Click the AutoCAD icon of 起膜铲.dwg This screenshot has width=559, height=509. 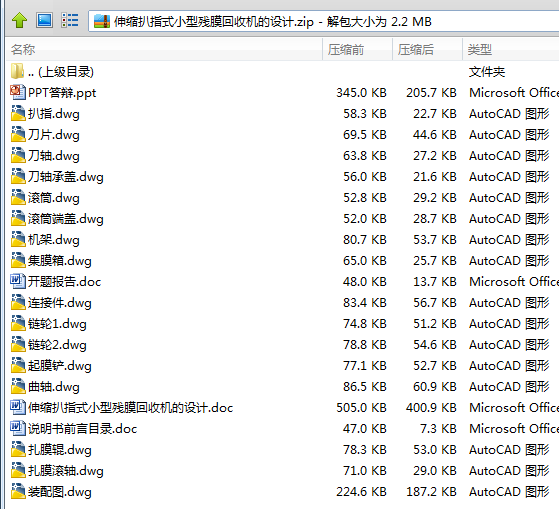click(18, 365)
